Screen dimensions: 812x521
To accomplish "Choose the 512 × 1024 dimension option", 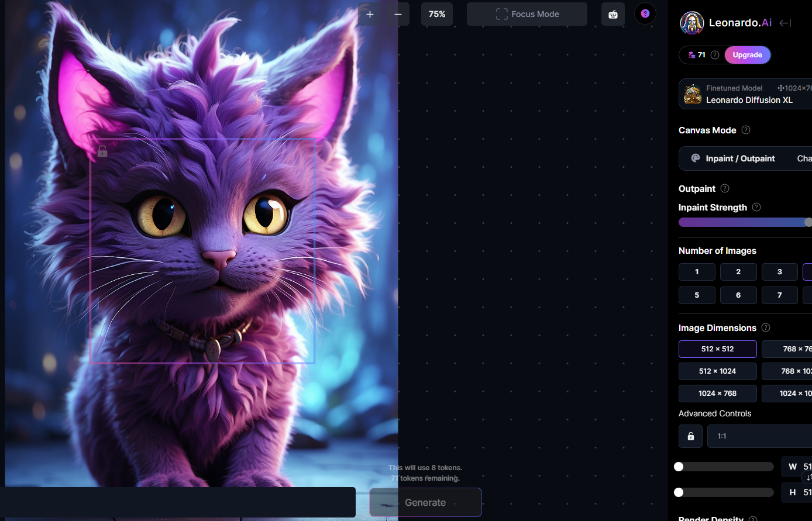I will tap(718, 371).
